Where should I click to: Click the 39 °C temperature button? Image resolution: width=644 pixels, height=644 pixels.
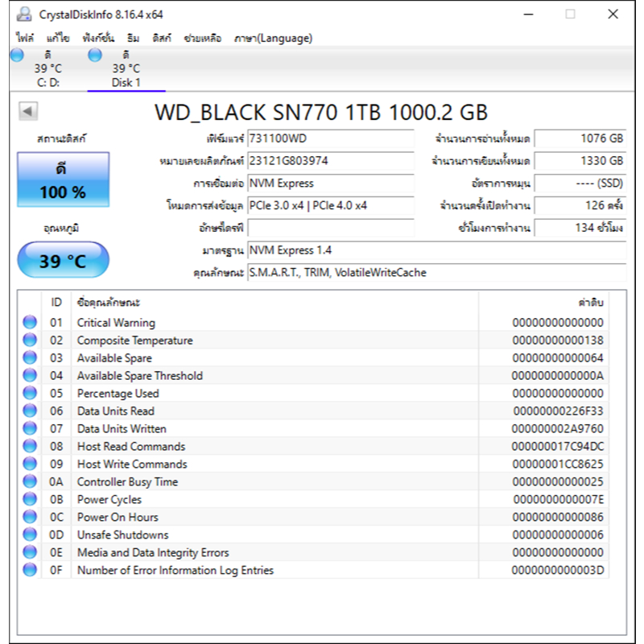tap(63, 261)
